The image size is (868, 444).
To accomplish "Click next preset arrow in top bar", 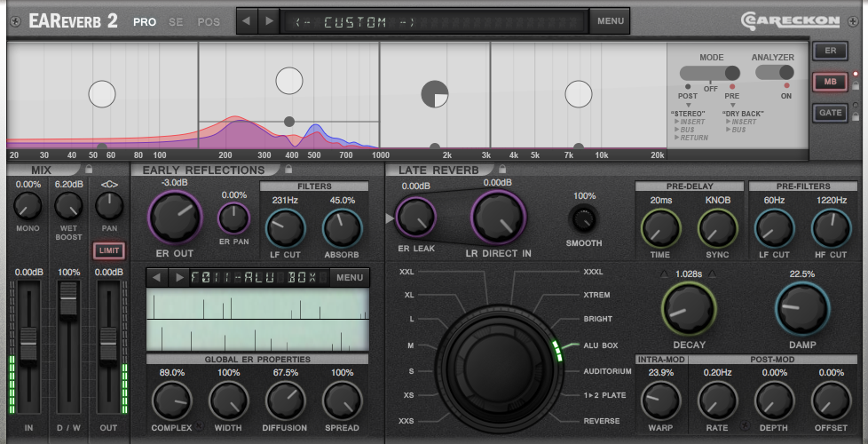I will pyautogui.click(x=269, y=21).
